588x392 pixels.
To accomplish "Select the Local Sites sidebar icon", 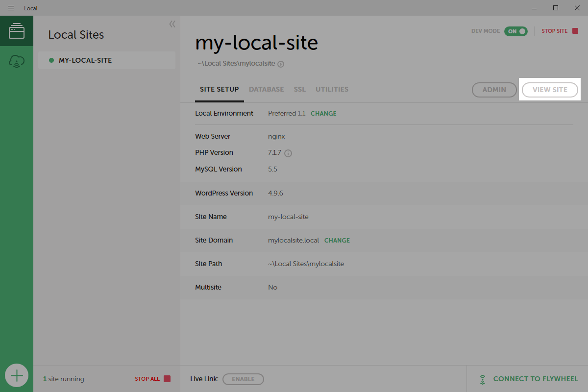I will tap(17, 31).
